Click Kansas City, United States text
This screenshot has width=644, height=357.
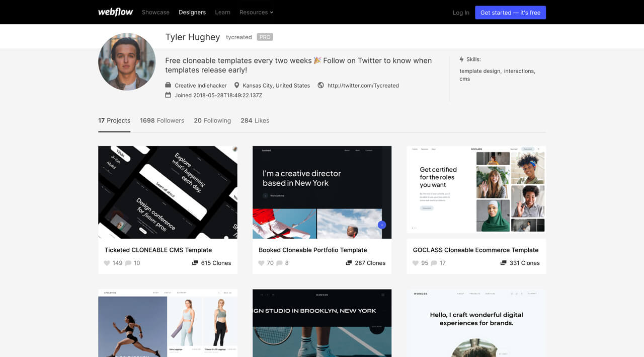(276, 86)
